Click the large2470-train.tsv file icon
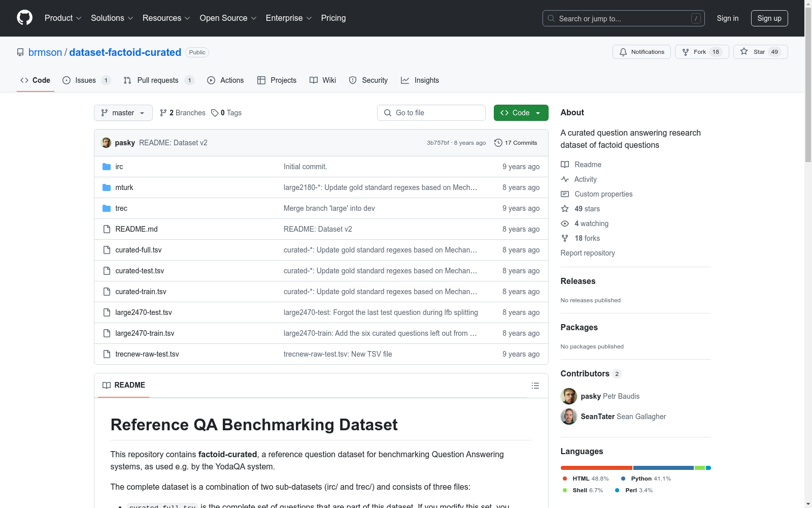Image resolution: width=812 pixels, height=508 pixels. click(107, 333)
